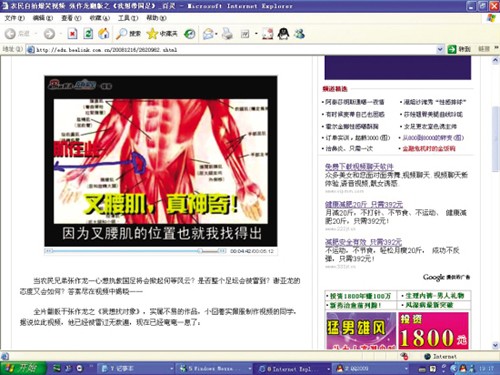Go to the Home page icon
Viewport: 500px width, 375px height.
coord(104,34)
